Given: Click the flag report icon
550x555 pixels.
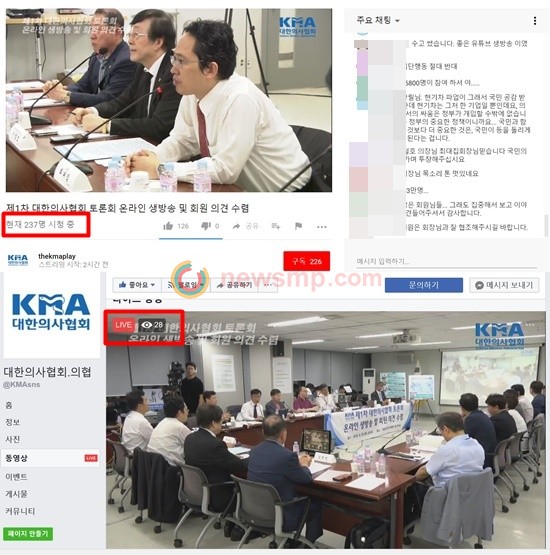Looking at the screenshot, I should 298,226.
